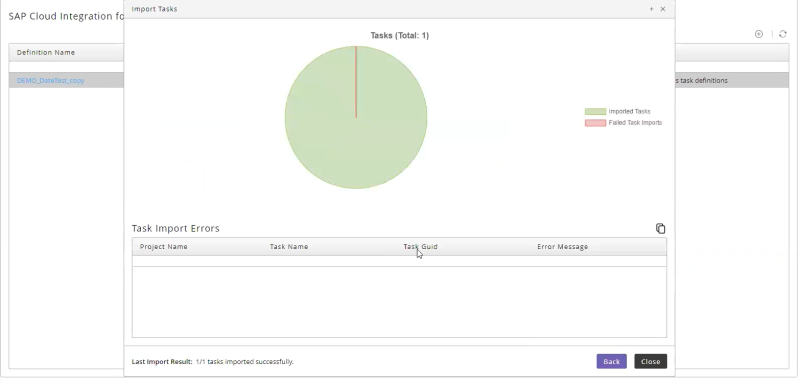The image size is (800, 385).
Task: Close the Import Tasks dialog using X icon
Action: coord(663,9)
